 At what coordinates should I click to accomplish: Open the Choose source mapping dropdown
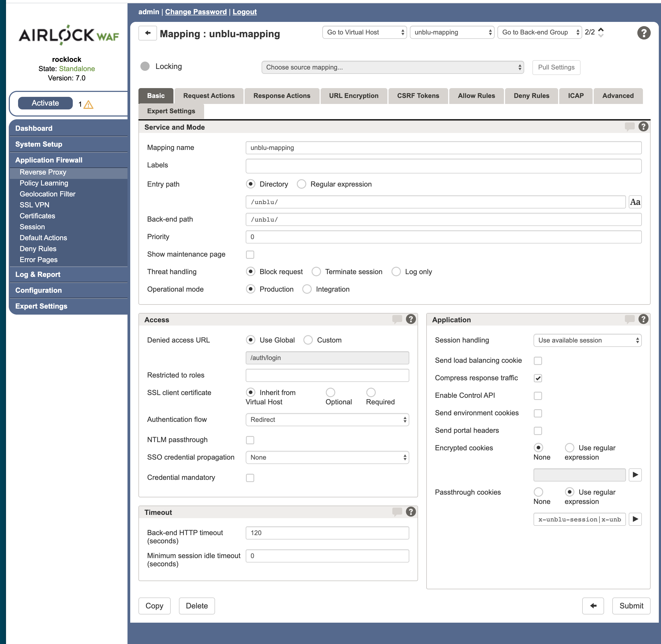click(392, 67)
